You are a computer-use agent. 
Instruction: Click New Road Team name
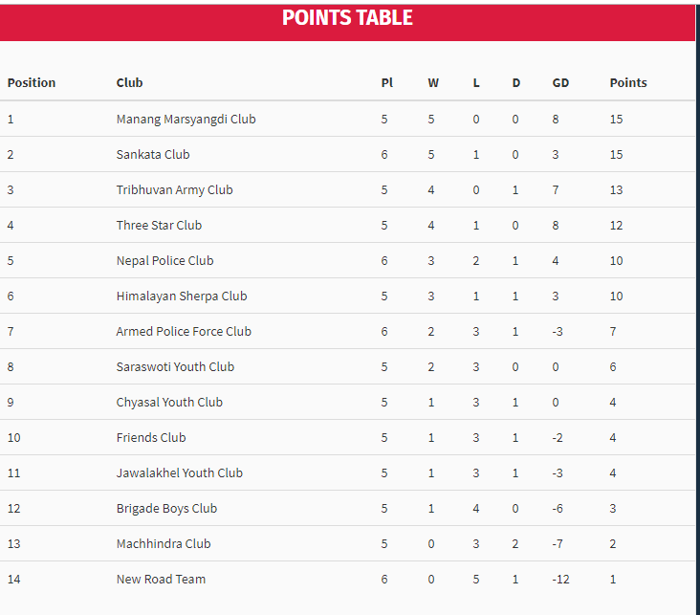(161, 580)
